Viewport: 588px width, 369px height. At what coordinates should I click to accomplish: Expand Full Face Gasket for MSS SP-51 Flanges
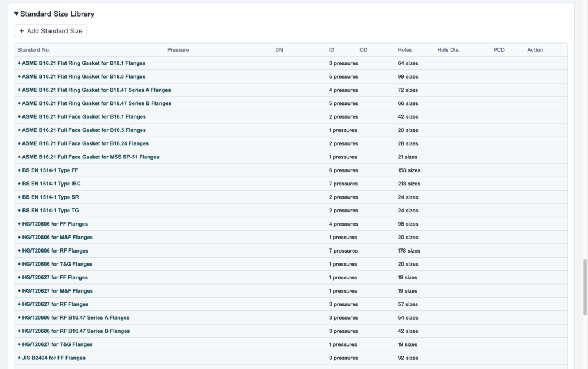coord(88,157)
